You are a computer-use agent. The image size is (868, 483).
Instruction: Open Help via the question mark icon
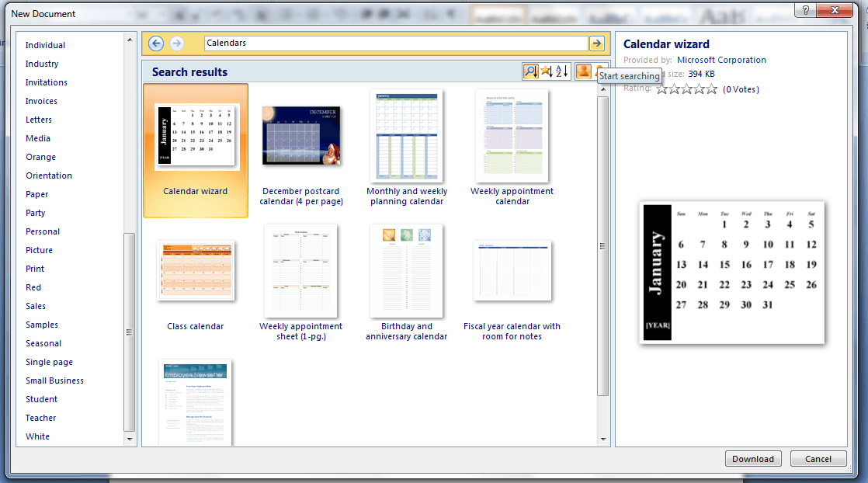click(805, 9)
